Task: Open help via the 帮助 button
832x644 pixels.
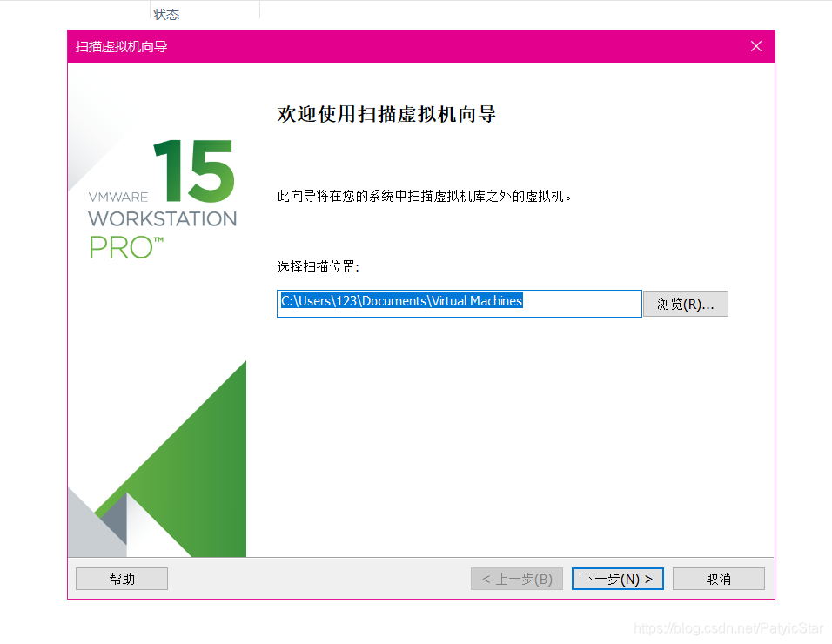Action: coord(122,579)
